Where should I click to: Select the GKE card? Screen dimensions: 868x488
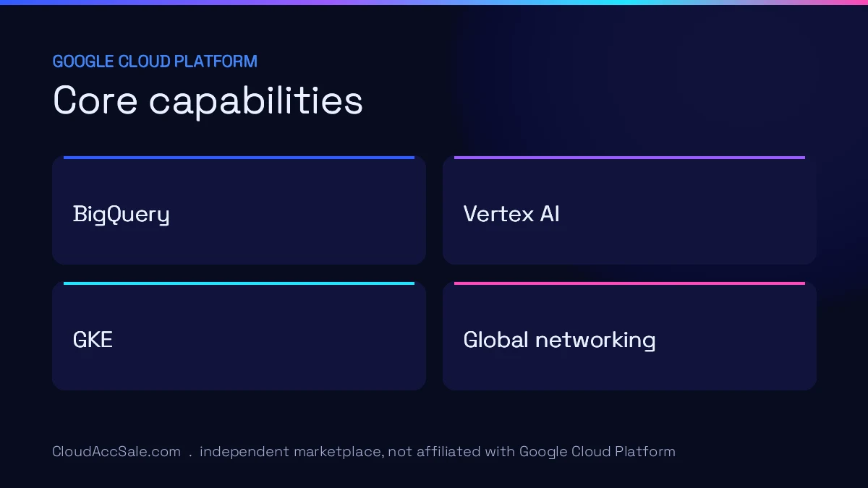[239, 336]
